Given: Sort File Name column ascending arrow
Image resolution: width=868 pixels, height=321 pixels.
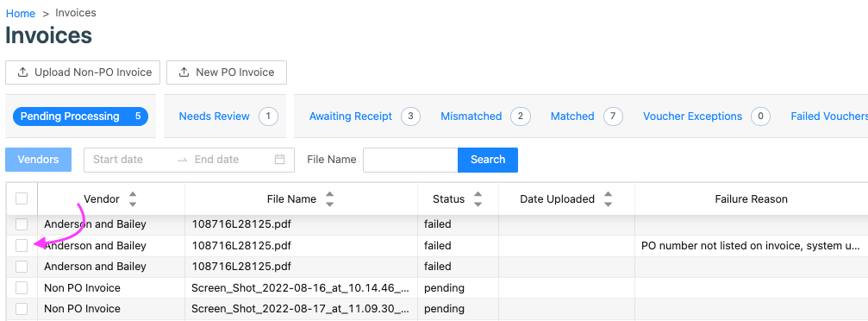Looking at the screenshot, I should point(329,195).
